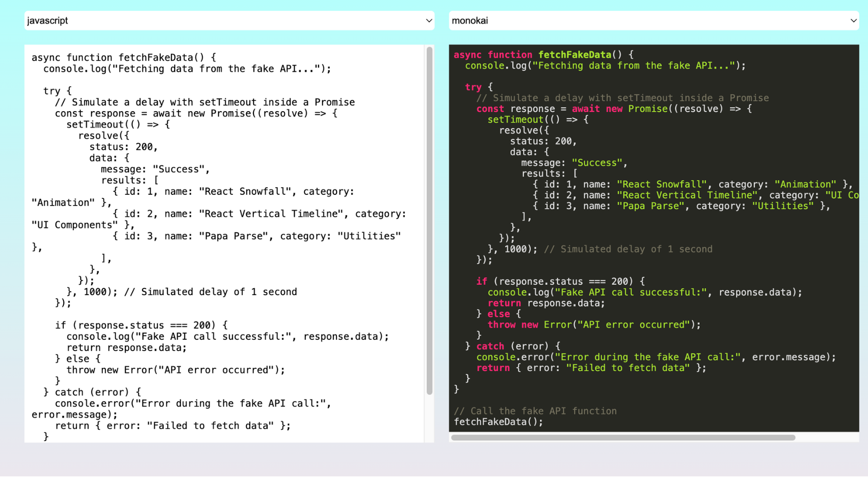This screenshot has width=868, height=488.
Task: Click '"Fake API call successful:"' string in output
Action: [631, 292]
